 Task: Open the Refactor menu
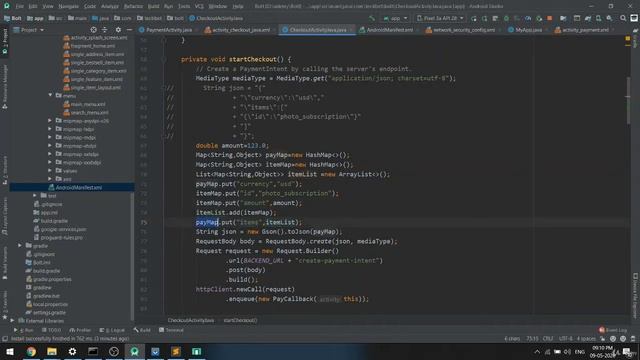[133, 6]
